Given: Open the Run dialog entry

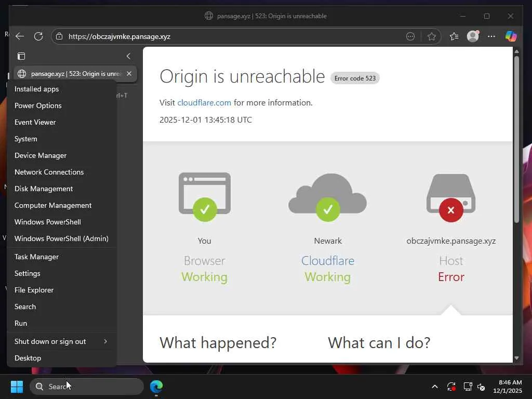Looking at the screenshot, I should tap(21, 323).
